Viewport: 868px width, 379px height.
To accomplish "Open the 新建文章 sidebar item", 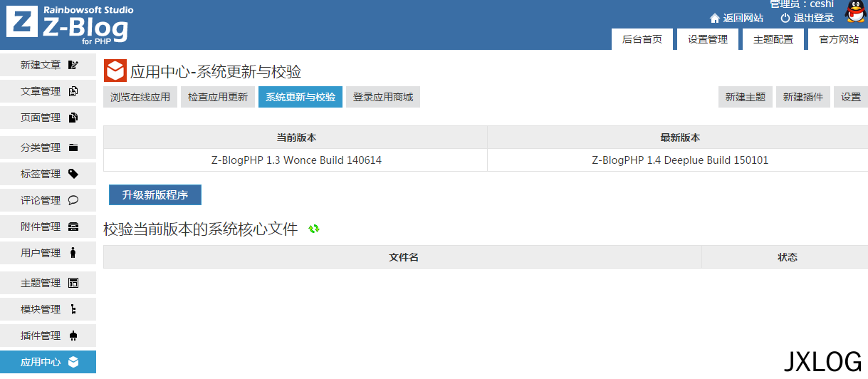I will [48, 65].
